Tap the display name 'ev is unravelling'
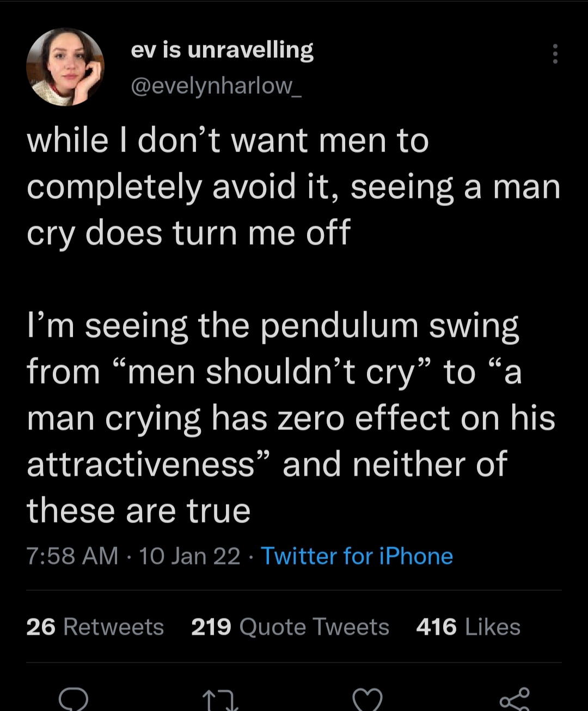 222,50
